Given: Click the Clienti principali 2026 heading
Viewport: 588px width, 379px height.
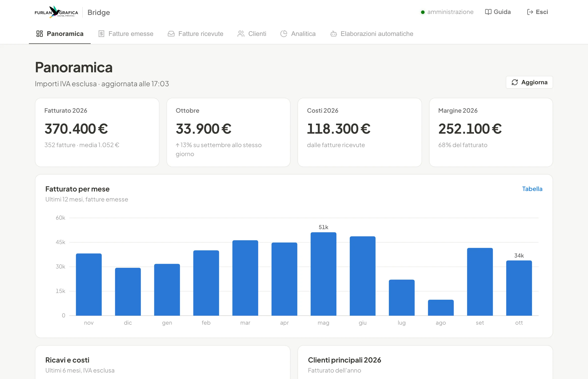Looking at the screenshot, I should 345,360.
